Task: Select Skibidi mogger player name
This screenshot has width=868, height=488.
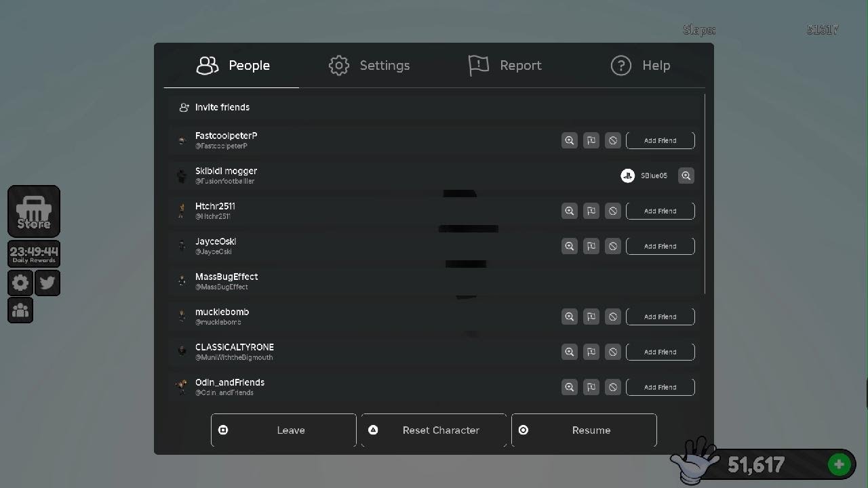Action: 226,171
